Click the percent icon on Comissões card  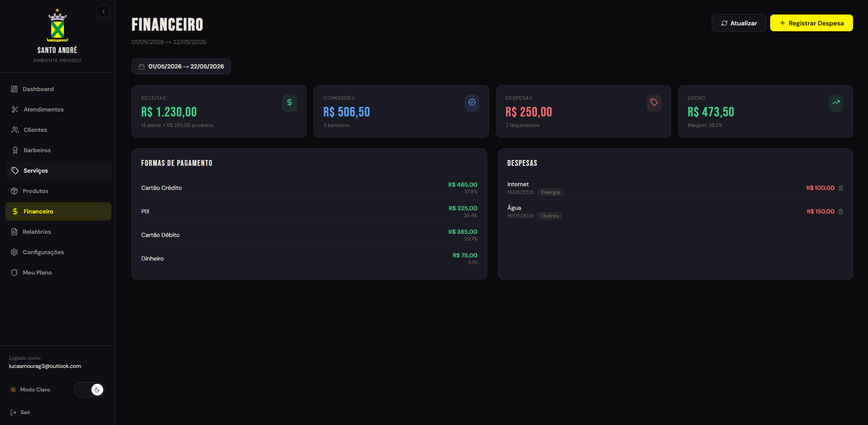472,103
